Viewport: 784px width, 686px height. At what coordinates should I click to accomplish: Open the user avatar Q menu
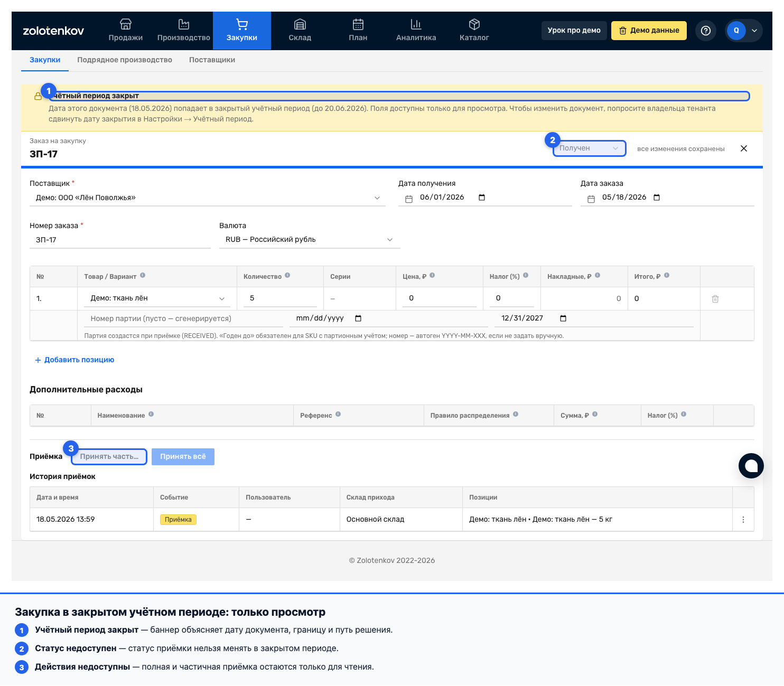[736, 31]
